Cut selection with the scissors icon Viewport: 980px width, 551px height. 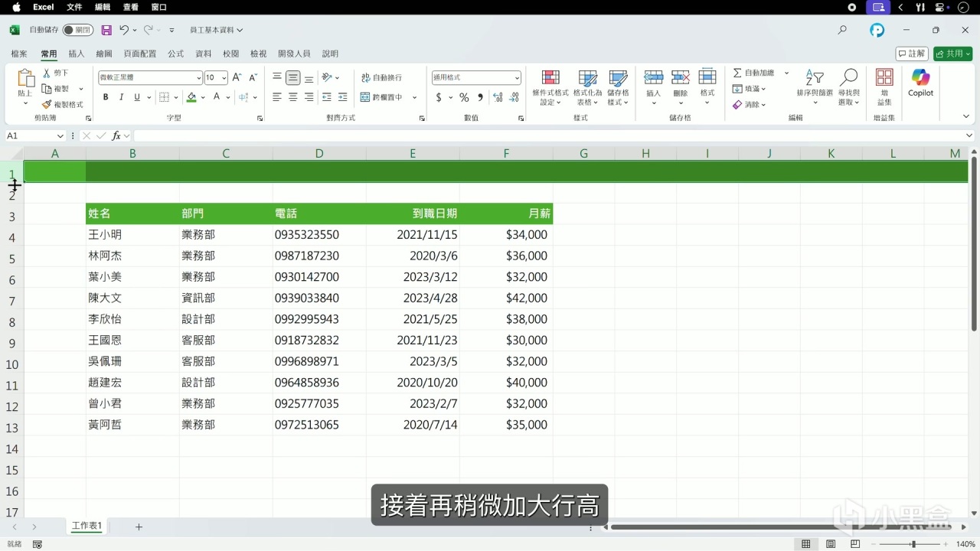47,73
